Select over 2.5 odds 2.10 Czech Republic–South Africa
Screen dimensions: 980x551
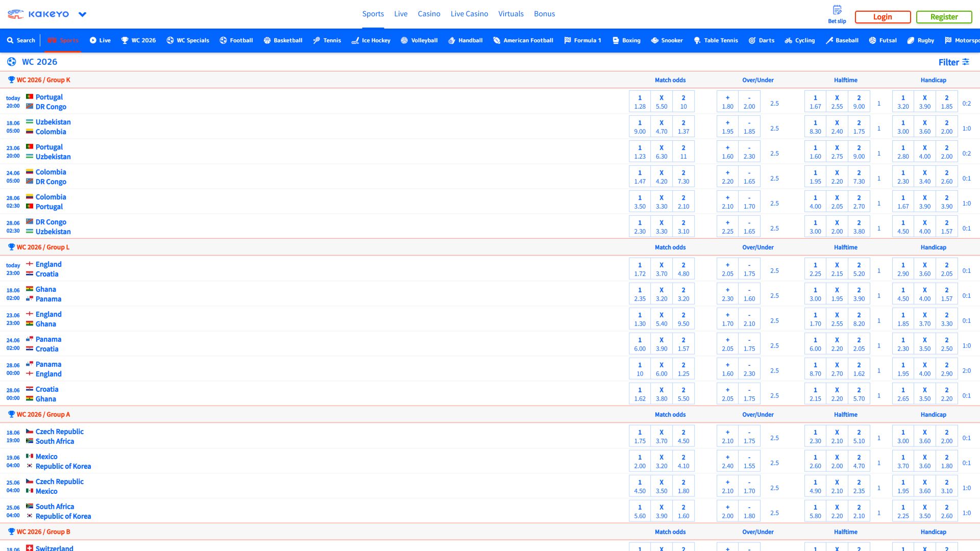[727, 436]
